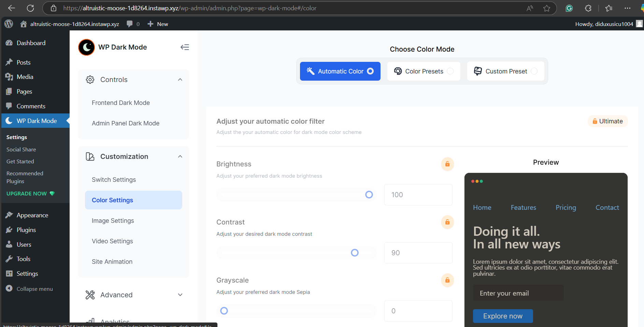Screen dimensions: 644x327
Task: Open Switch Settings
Action: (114, 180)
